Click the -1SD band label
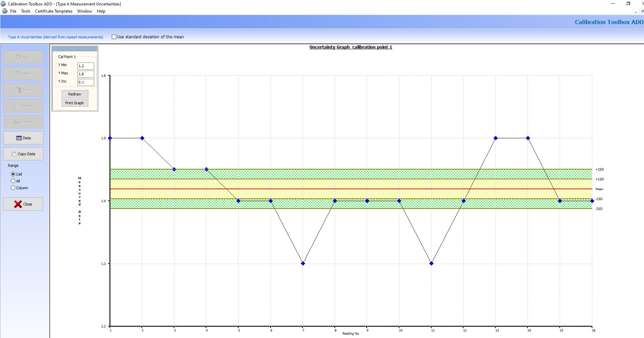The width and height of the screenshot is (644, 338). [599, 199]
